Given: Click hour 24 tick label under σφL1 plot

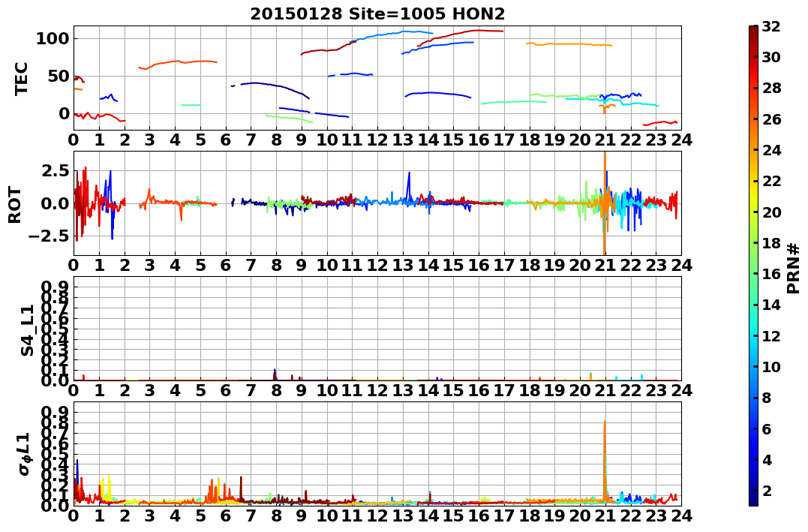Looking at the screenshot, I should click(680, 515).
